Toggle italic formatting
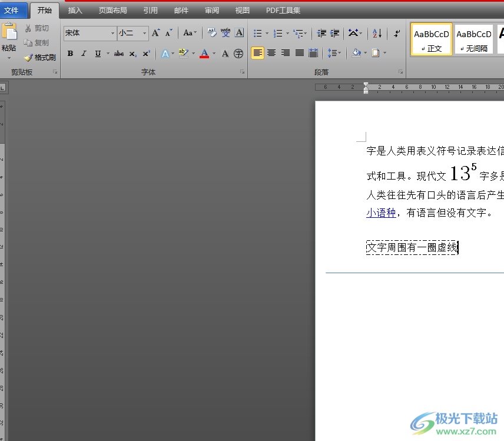 pyautogui.click(x=84, y=54)
